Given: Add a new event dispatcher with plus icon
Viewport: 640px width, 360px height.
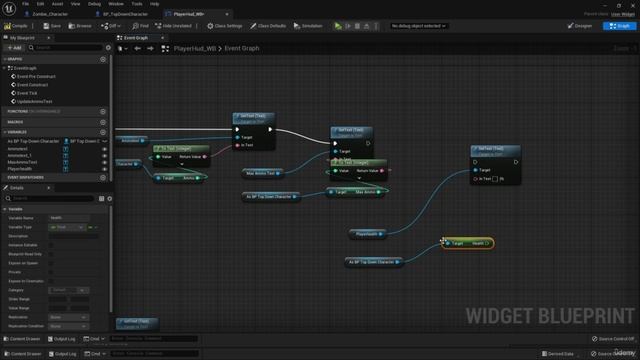Looking at the screenshot, I should click(103, 178).
